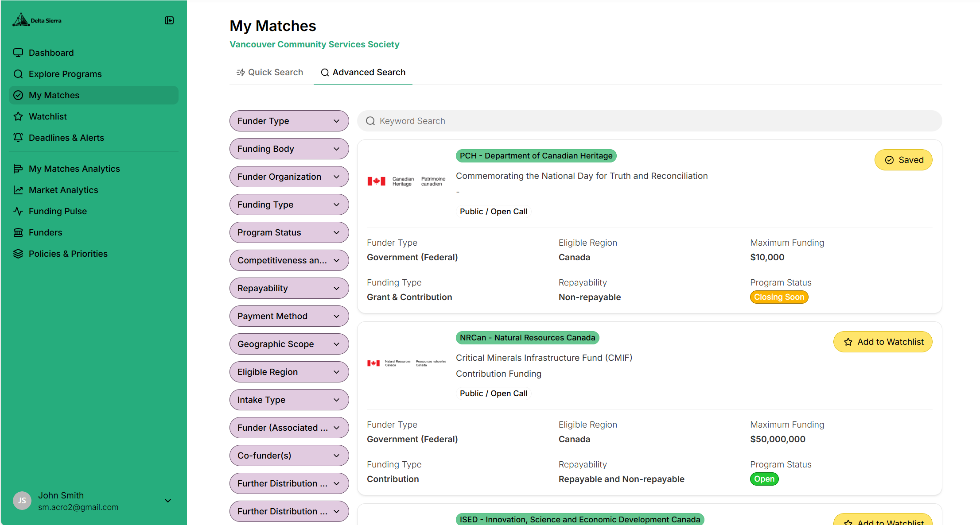
Task: Open the Funding Type dropdown
Action: point(289,205)
